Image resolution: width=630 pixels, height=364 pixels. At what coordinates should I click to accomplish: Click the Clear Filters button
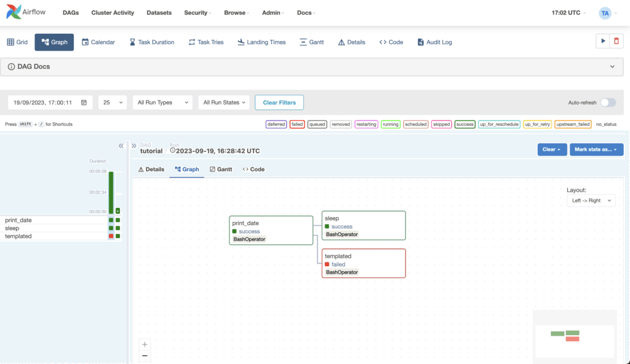(x=279, y=103)
